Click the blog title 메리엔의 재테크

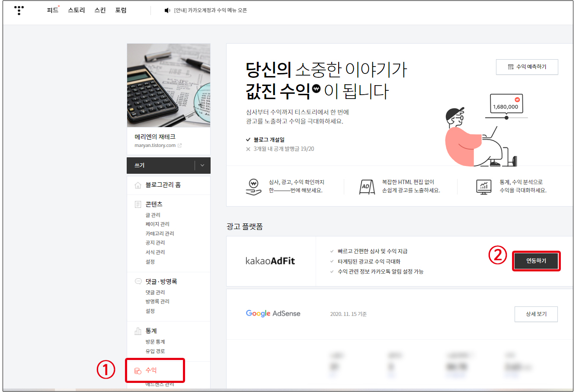pos(155,137)
